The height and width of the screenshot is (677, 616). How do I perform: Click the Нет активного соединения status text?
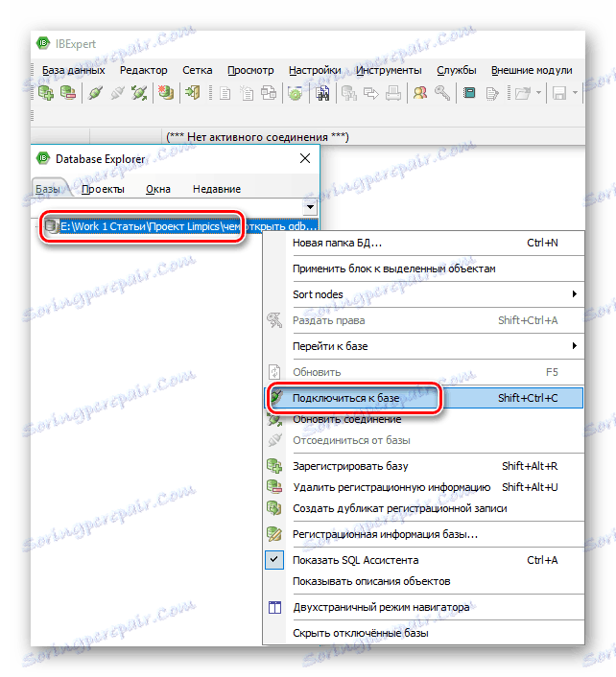(257, 137)
